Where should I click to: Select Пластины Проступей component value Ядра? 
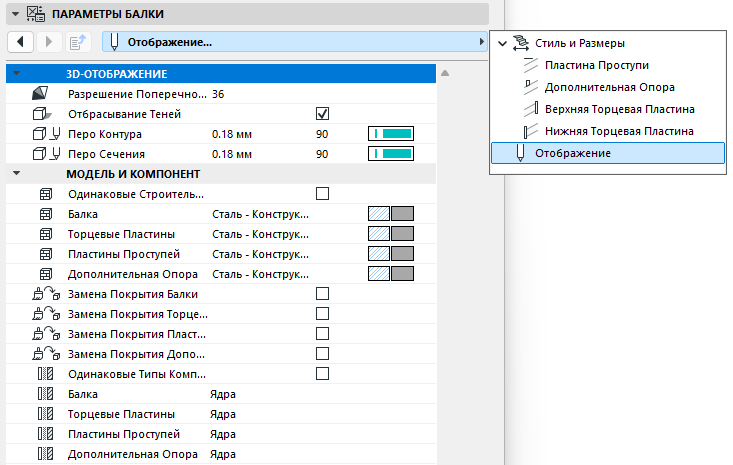click(x=223, y=435)
